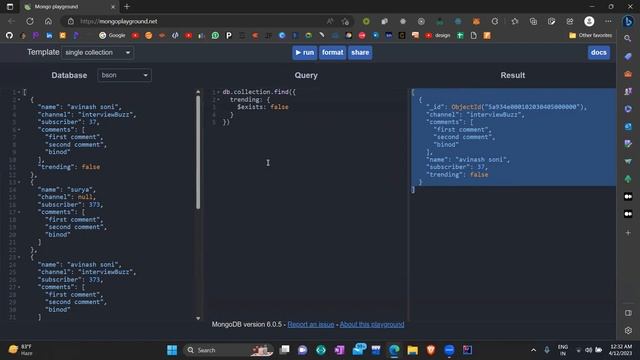
Task: Click the MongoDB version 6.0.5 text
Action: coord(247,324)
